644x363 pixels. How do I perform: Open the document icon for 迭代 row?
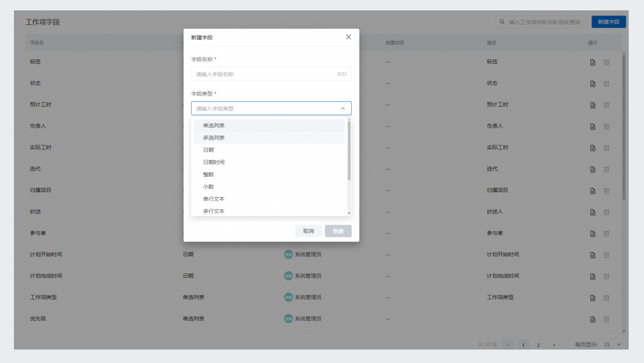pos(593,169)
